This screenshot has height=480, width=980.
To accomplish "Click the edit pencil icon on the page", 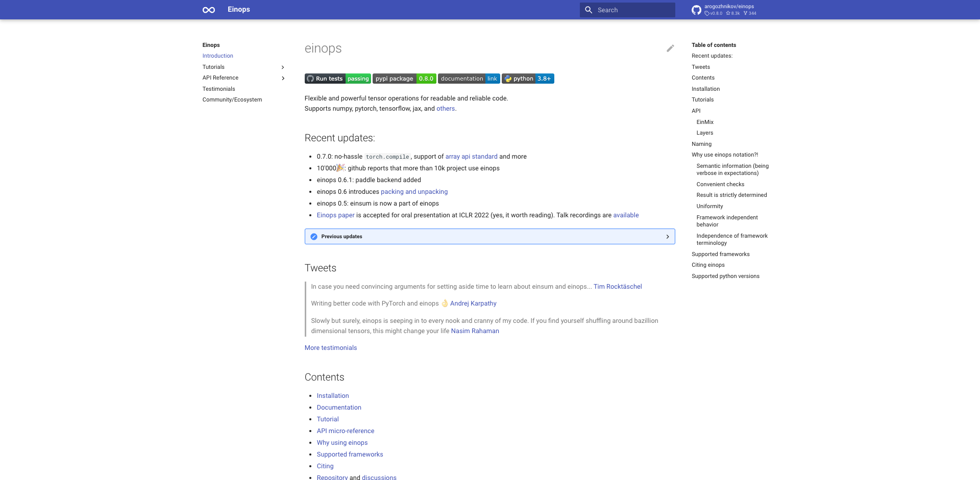I will point(670,48).
